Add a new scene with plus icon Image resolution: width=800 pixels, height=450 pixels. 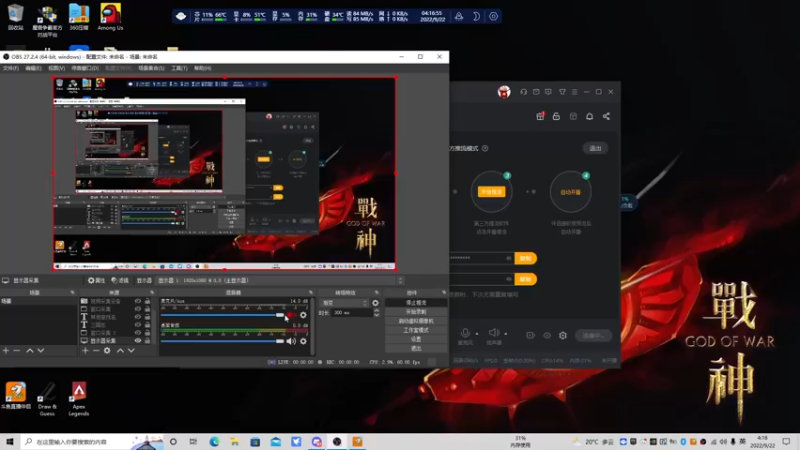6,351
